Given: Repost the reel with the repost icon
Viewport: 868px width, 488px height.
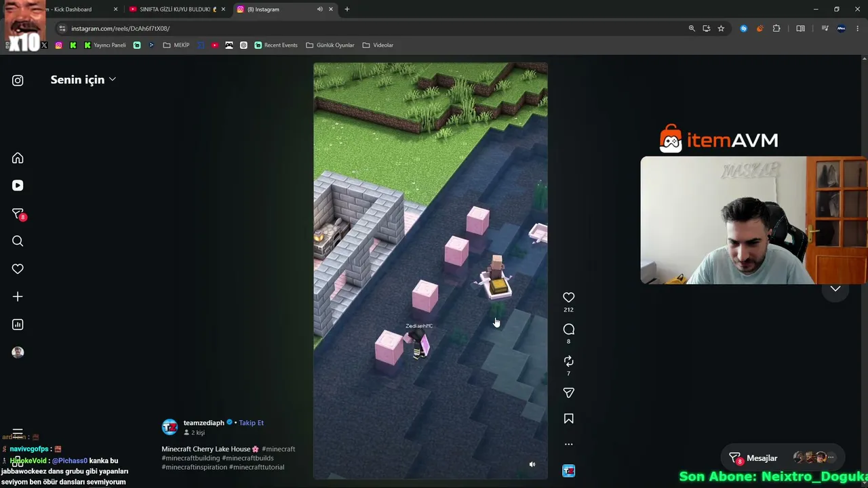Looking at the screenshot, I should tap(569, 361).
